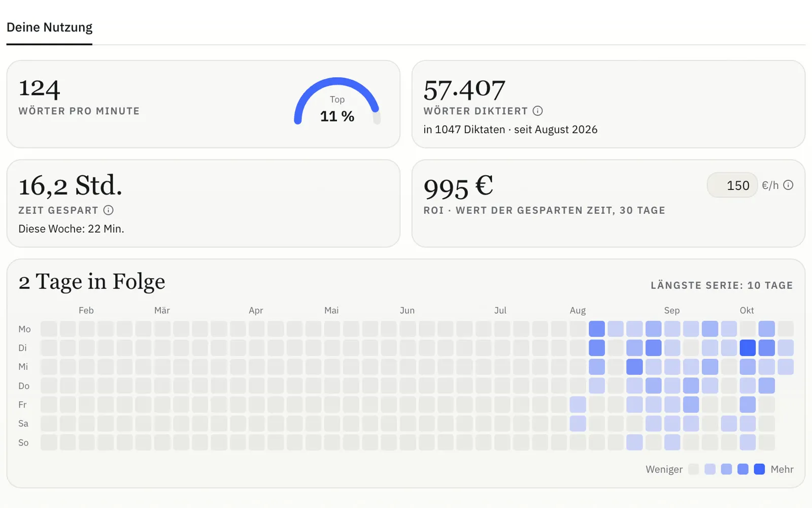Focus the hourly rate field showing 150
This screenshot has width=812, height=508.
(x=732, y=185)
